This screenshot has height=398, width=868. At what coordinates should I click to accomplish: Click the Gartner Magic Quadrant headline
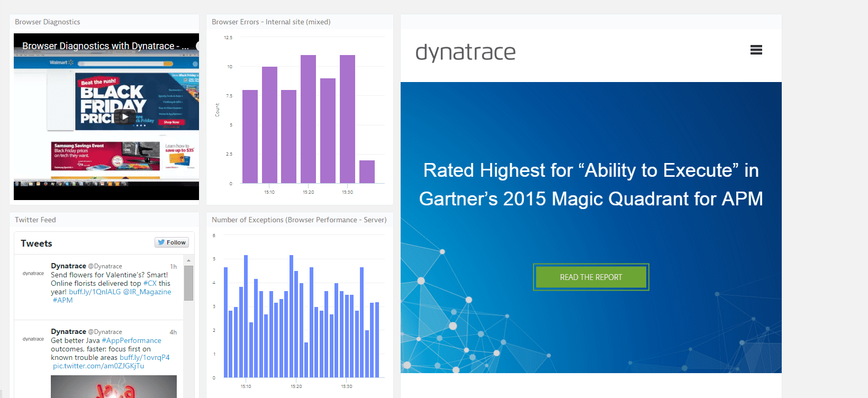click(591, 184)
